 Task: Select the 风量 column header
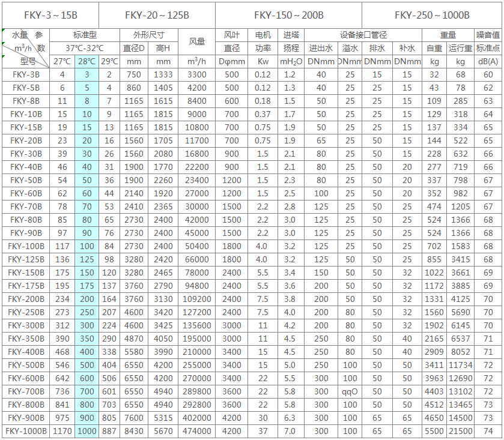[196, 42]
